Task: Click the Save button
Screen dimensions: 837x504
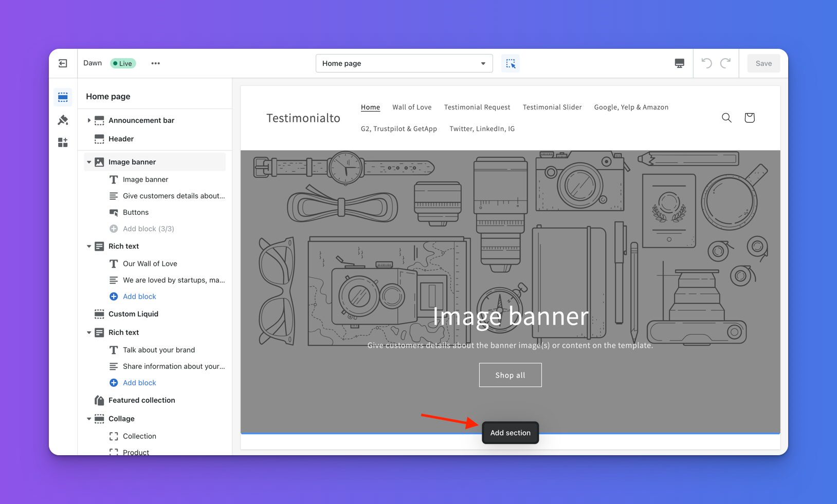Action: click(x=763, y=63)
